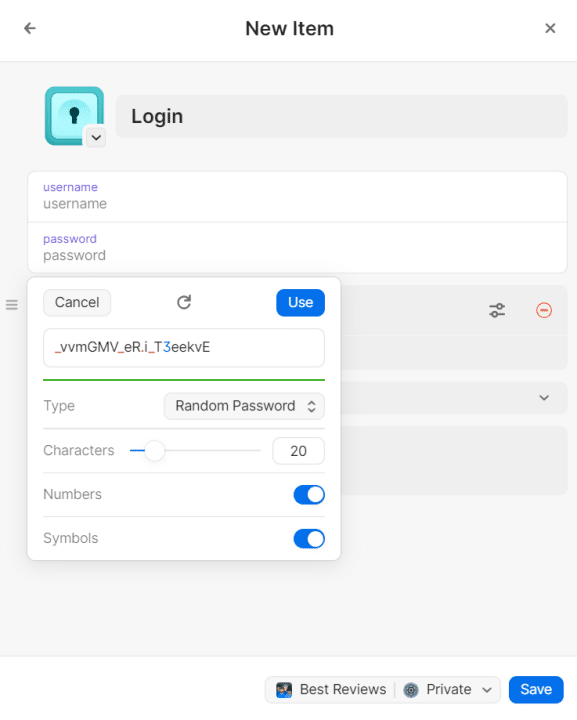Viewport: 577px width, 720px height.
Task: Open the Best Reviews account selector
Action: tap(331, 689)
